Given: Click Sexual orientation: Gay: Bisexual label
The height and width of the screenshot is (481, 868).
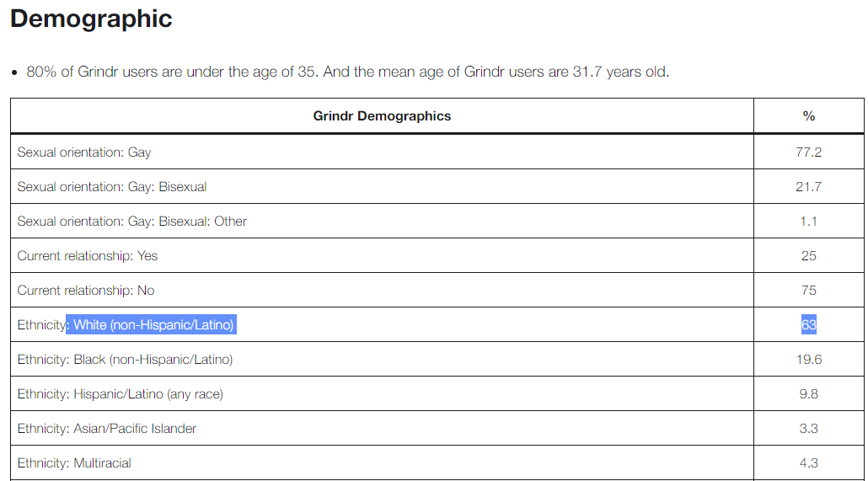Looking at the screenshot, I should (x=112, y=187).
